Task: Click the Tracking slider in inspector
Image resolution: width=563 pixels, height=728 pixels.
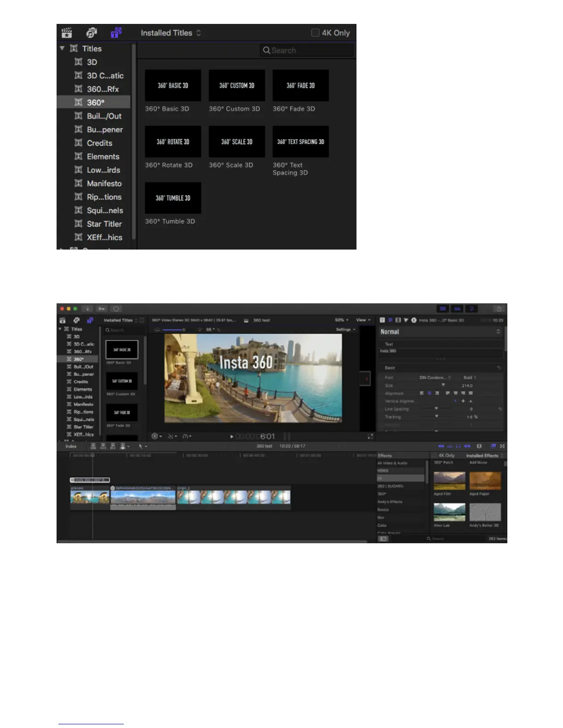Action: pyautogui.click(x=437, y=416)
